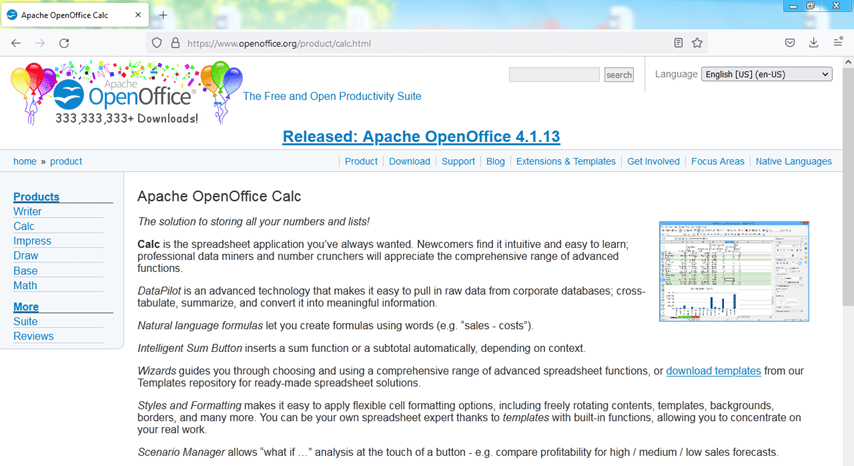The image size is (854, 466).
Task: Open the Firefox downloads panel
Action: [x=813, y=43]
